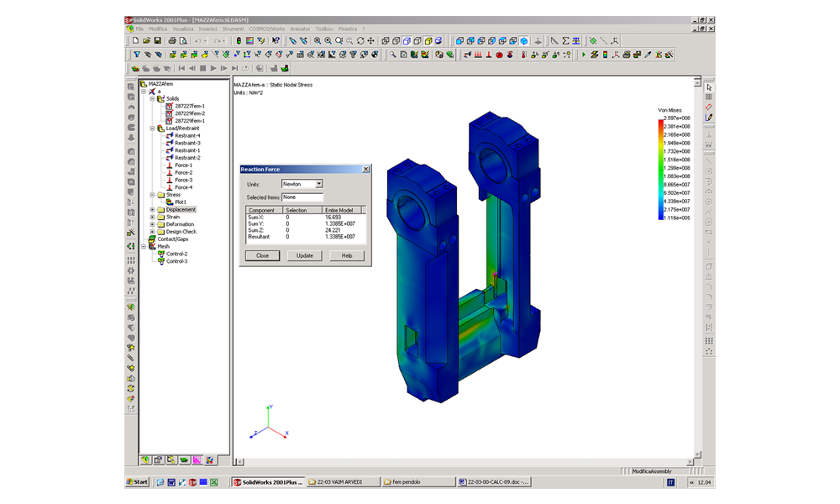Open the Visualizza menu
Image resolution: width=840 pixels, height=504 pixels.
click(x=182, y=29)
